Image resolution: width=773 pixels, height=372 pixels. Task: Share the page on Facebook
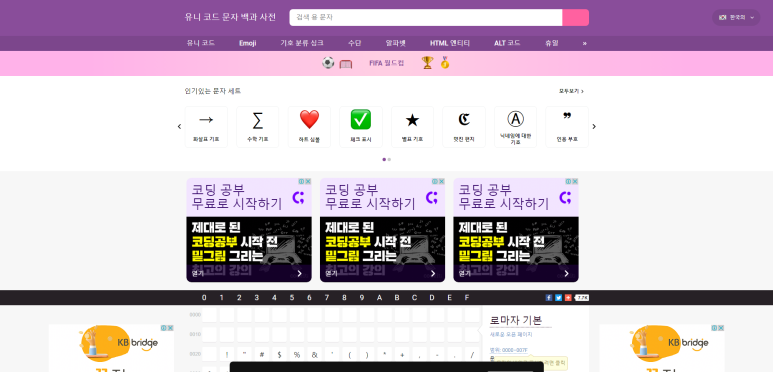[549, 298]
